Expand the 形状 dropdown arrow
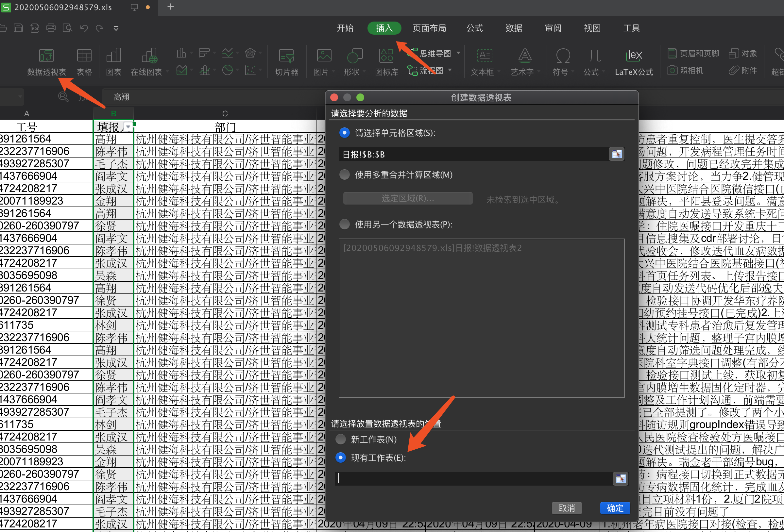This screenshot has height=532, width=784. click(364, 71)
